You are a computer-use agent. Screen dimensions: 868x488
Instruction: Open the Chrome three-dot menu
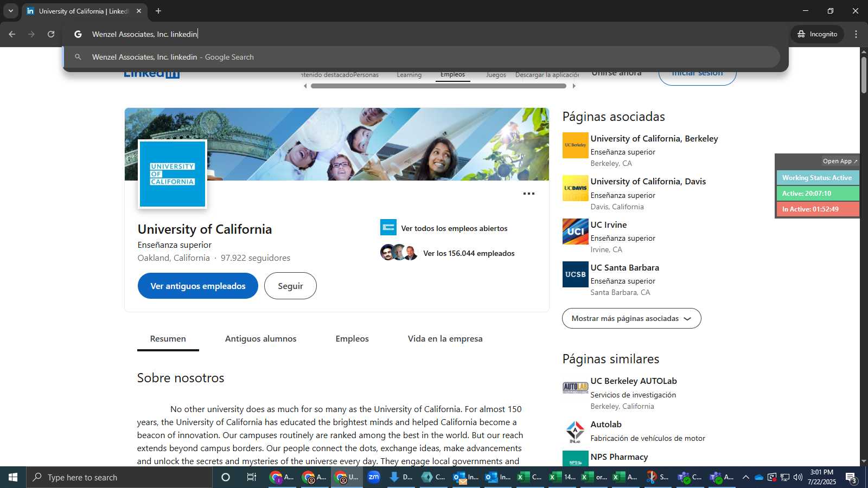tap(856, 34)
